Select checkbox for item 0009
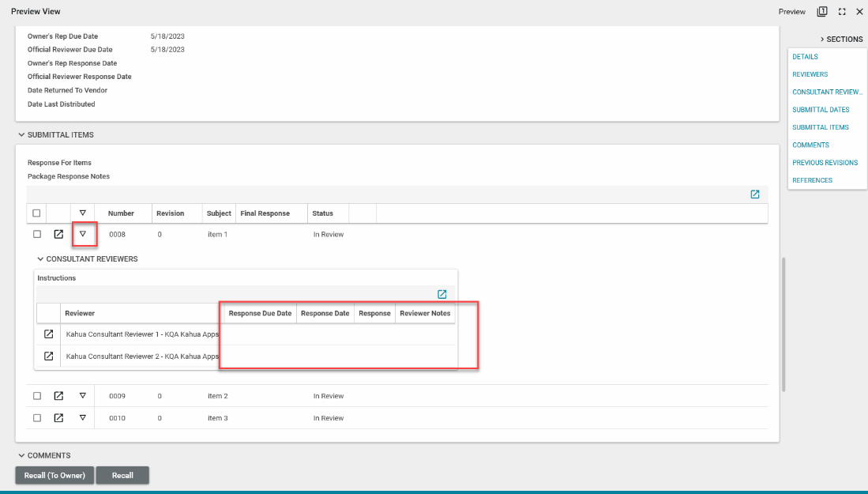This screenshot has height=494, width=868. coord(36,396)
